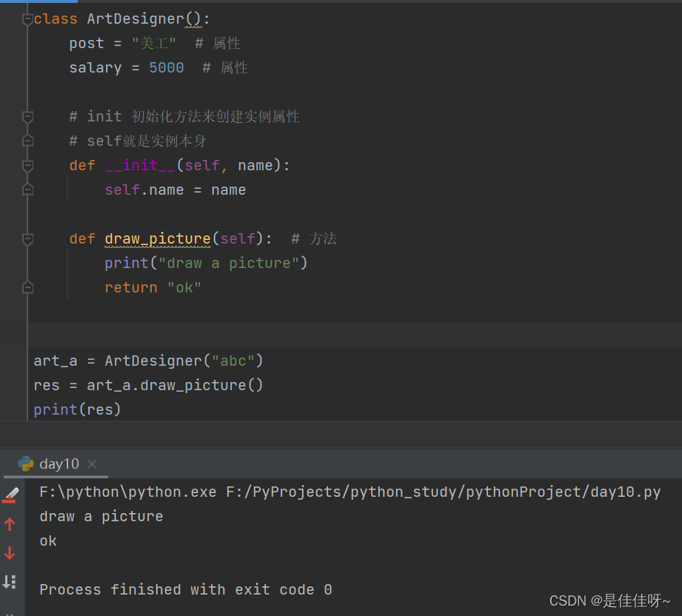Screen dimensions: 682x616
Task: Click the class name ArtDesigner in the definition
Action: tap(136, 19)
